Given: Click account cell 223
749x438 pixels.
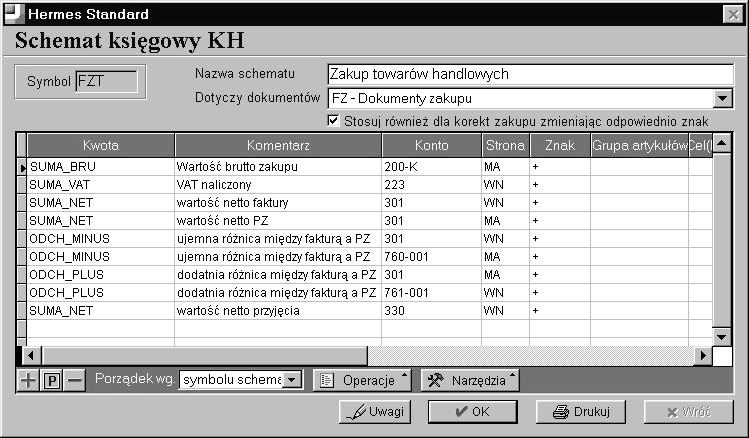Looking at the screenshot, I should point(432,185).
